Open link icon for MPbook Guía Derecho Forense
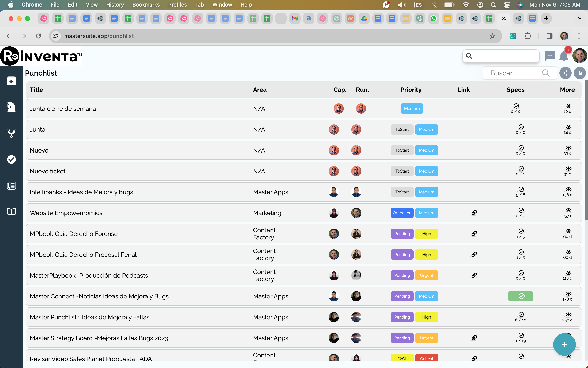The width and height of the screenshot is (588, 368). click(x=474, y=234)
